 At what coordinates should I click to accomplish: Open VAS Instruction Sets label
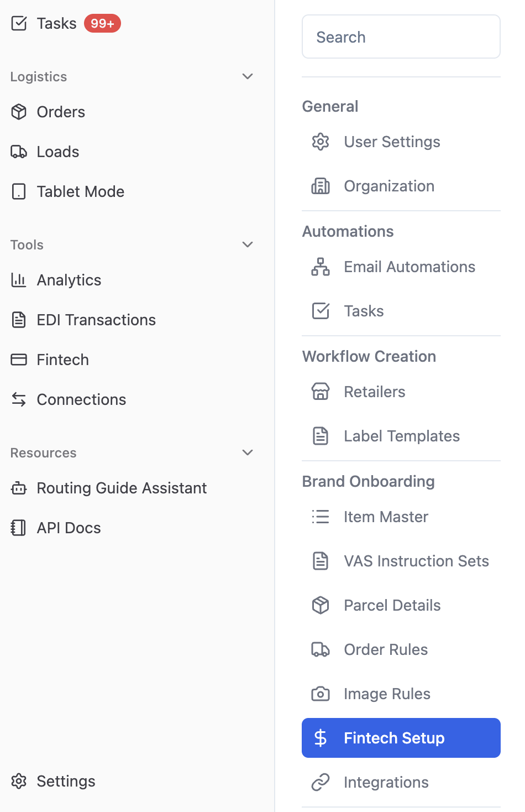(416, 561)
